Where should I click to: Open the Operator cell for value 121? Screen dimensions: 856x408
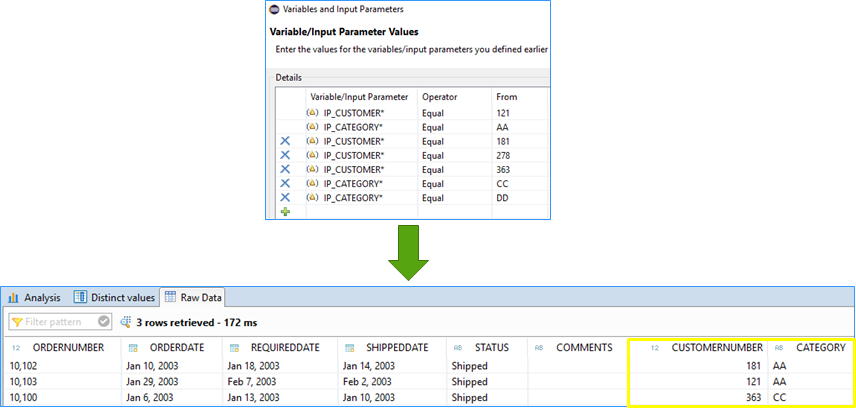(x=454, y=113)
